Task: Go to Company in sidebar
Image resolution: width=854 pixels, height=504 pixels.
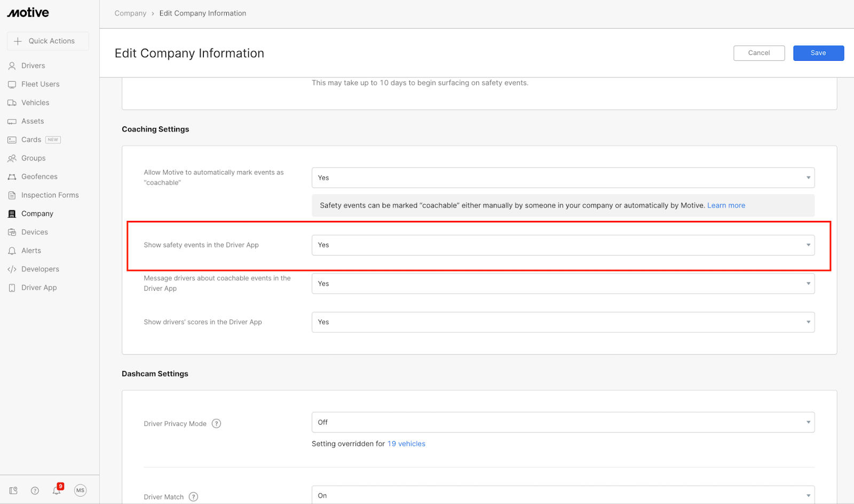Action: (x=37, y=214)
